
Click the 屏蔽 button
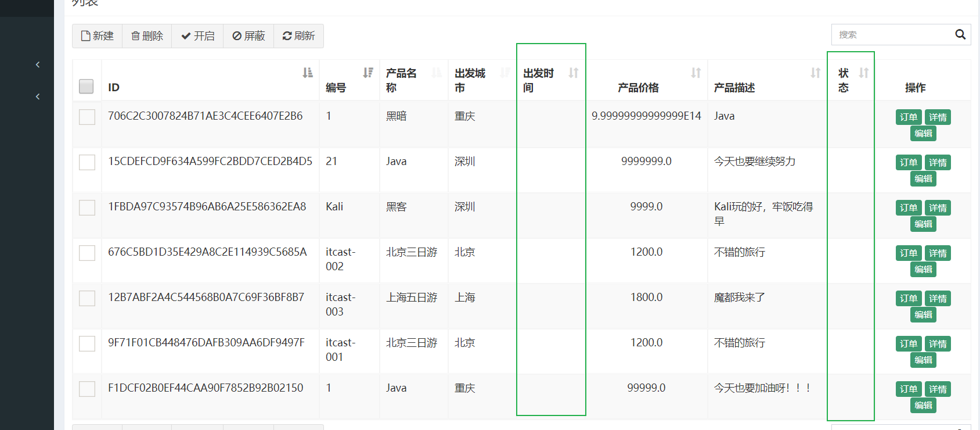[x=248, y=36]
